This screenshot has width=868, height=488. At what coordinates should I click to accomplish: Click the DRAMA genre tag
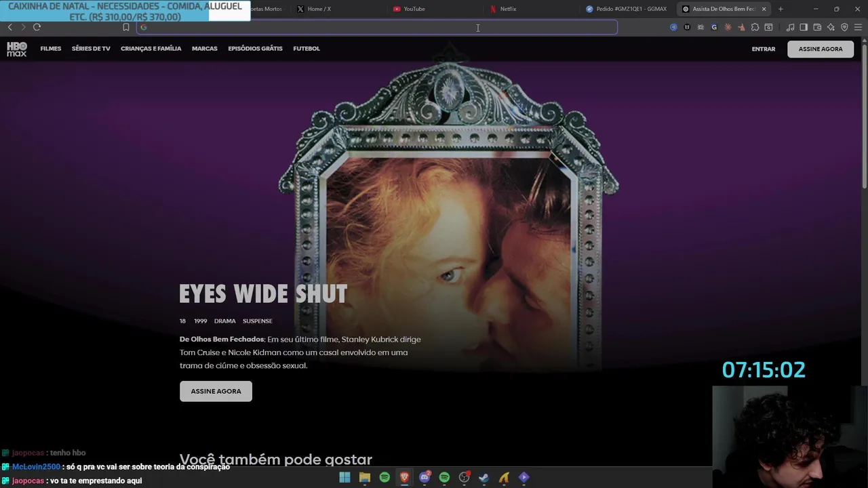225,321
